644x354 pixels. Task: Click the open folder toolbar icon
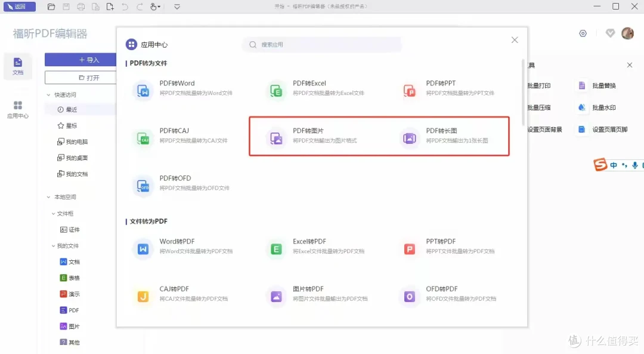[51, 7]
